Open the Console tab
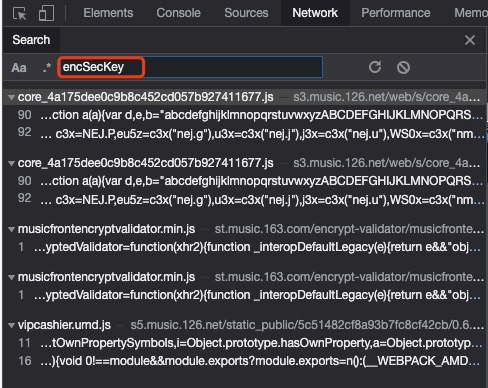488x388 pixels. tap(178, 13)
